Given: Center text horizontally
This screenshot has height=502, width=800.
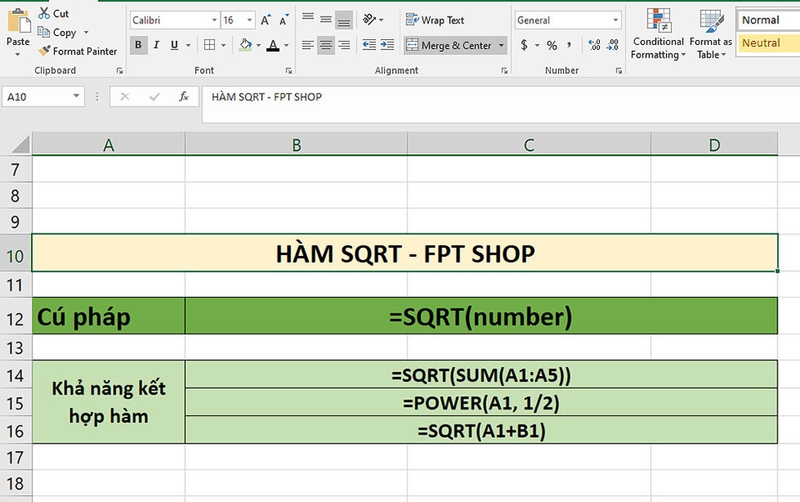Looking at the screenshot, I should coord(326,45).
